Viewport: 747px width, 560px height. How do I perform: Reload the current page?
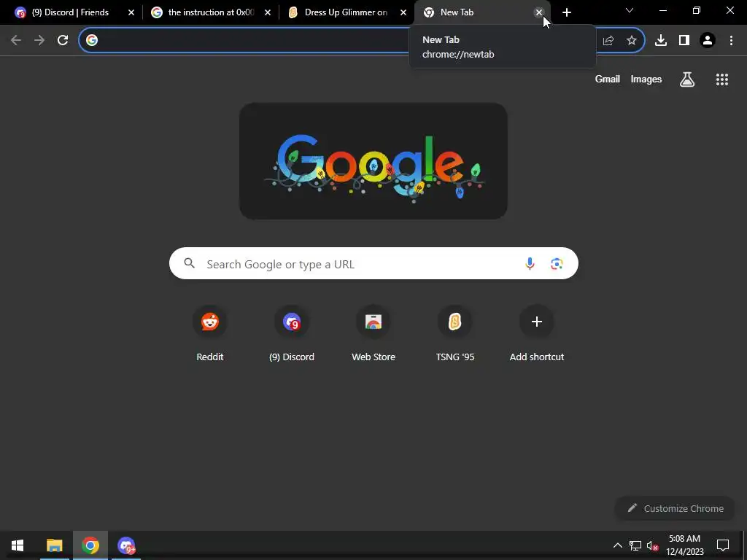(x=63, y=40)
